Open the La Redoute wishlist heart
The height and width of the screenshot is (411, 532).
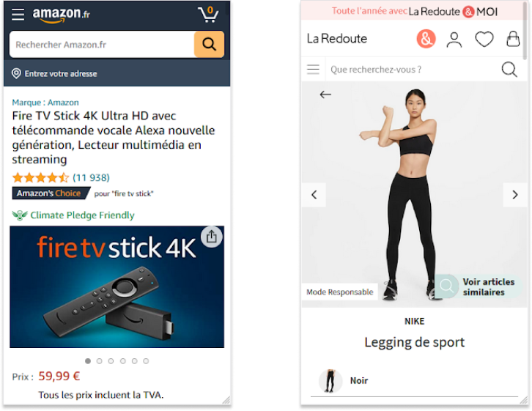pyautogui.click(x=484, y=39)
